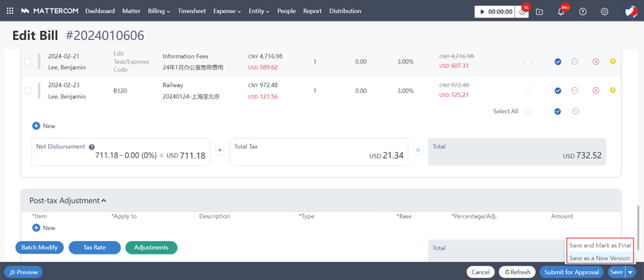Choose Save and Mark as Final
This screenshot has height=280, width=644.
(x=599, y=246)
